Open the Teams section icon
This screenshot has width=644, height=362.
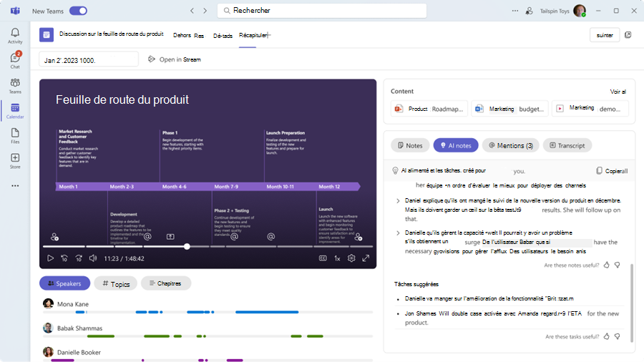[x=15, y=86]
